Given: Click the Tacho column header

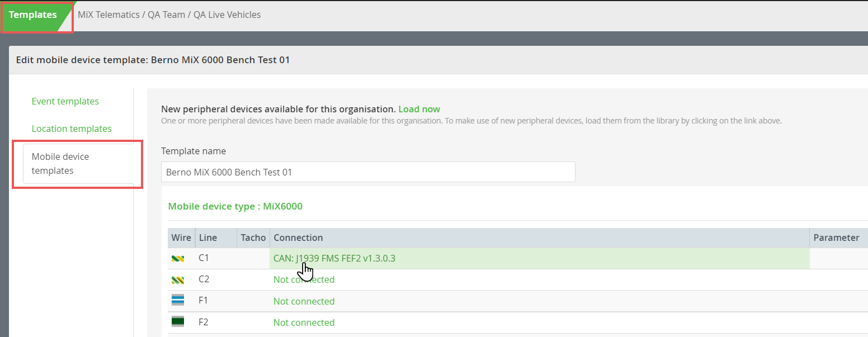Looking at the screenshot, I should coord(253,238).
